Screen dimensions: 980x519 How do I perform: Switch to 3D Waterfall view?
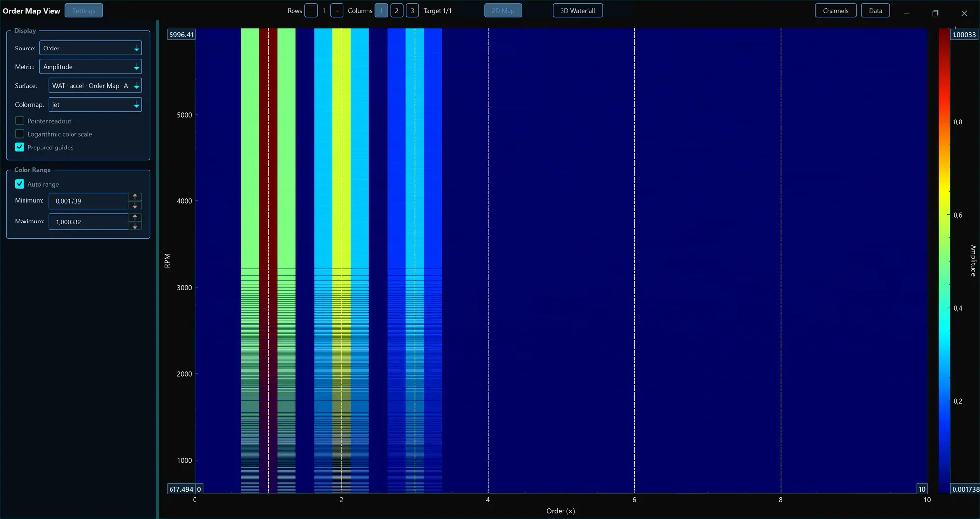click(578, 11)
